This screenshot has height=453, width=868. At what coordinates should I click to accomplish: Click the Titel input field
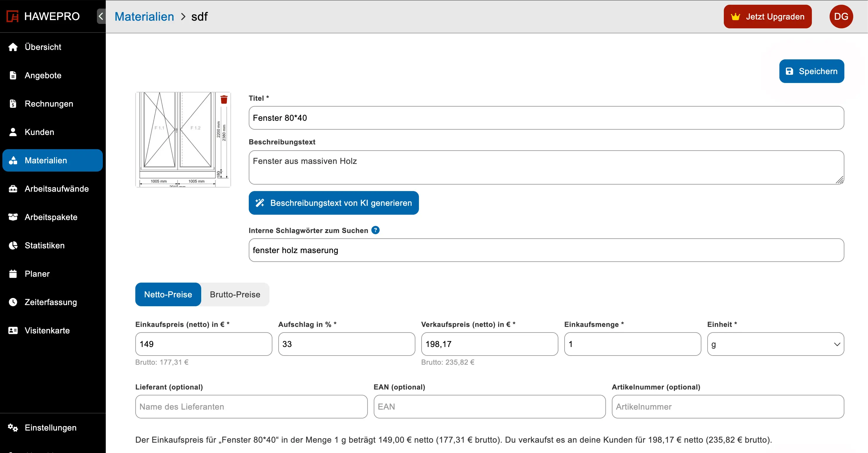point(546,118)
